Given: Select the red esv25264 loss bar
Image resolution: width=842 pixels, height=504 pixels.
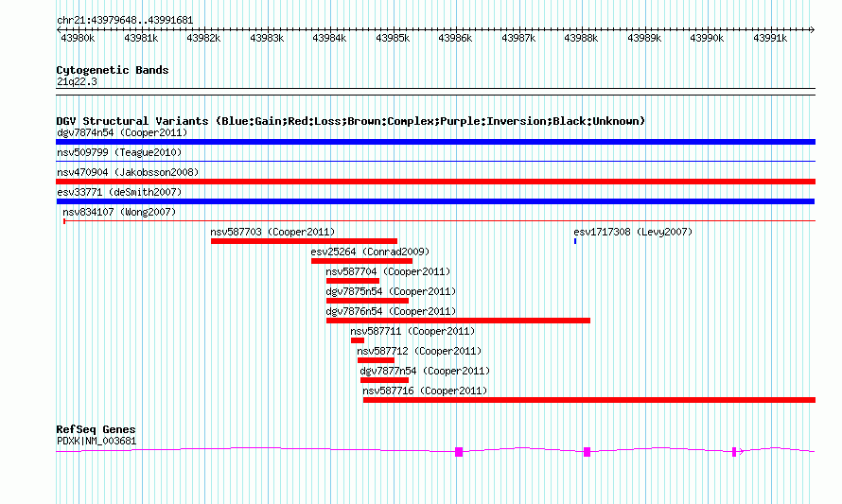Looking at the screenshot, I should point(362,261).
